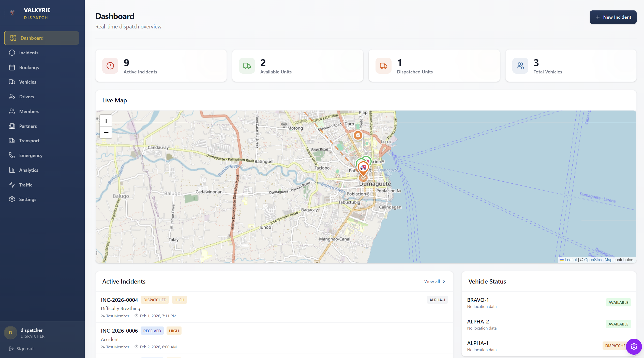Click the Partners building icon
644x358 pixels.
(12, 126)
